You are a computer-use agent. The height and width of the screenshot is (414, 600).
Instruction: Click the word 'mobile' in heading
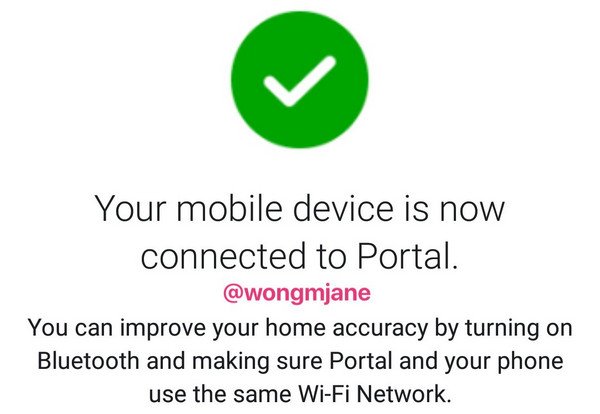[230, 208]
